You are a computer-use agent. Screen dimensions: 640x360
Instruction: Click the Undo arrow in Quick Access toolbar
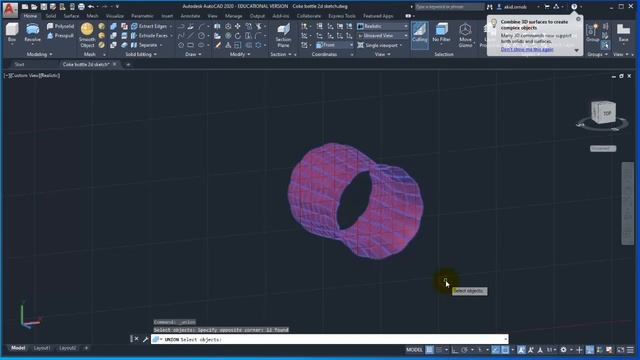91,7
